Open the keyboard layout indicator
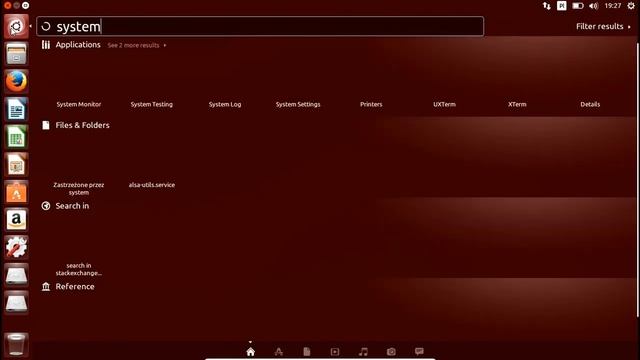 coord(562,6)
